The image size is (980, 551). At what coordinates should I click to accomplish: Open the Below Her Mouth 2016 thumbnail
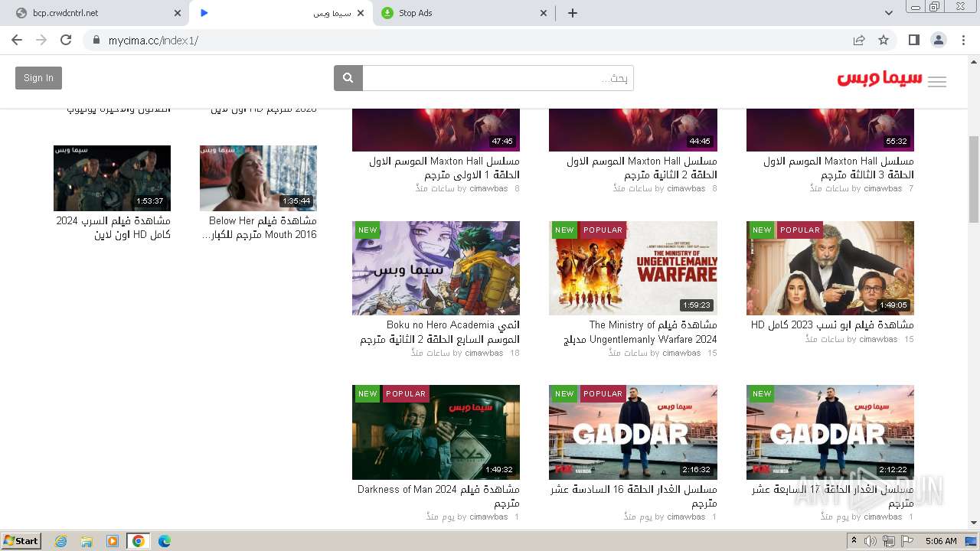click(258, 178)
